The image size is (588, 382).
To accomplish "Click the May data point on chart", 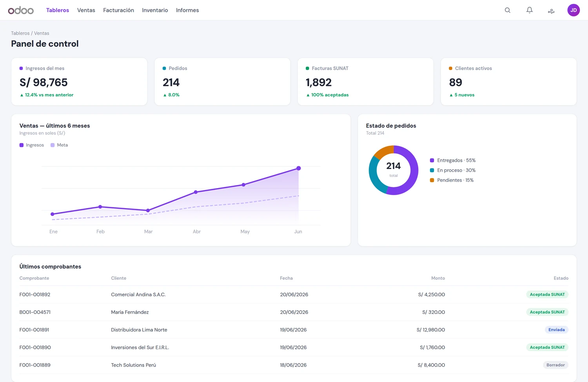I will click(243, 185).
